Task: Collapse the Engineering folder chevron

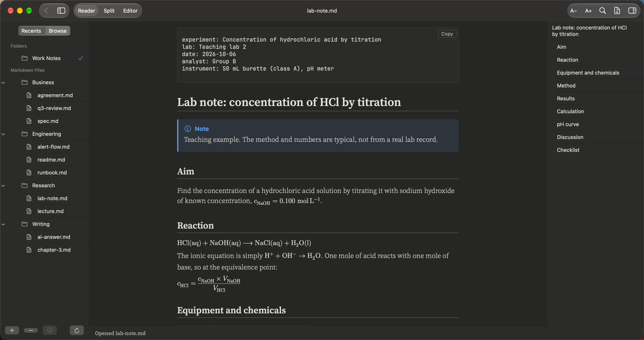Action: pyautogui.click(x=3, y=134)
